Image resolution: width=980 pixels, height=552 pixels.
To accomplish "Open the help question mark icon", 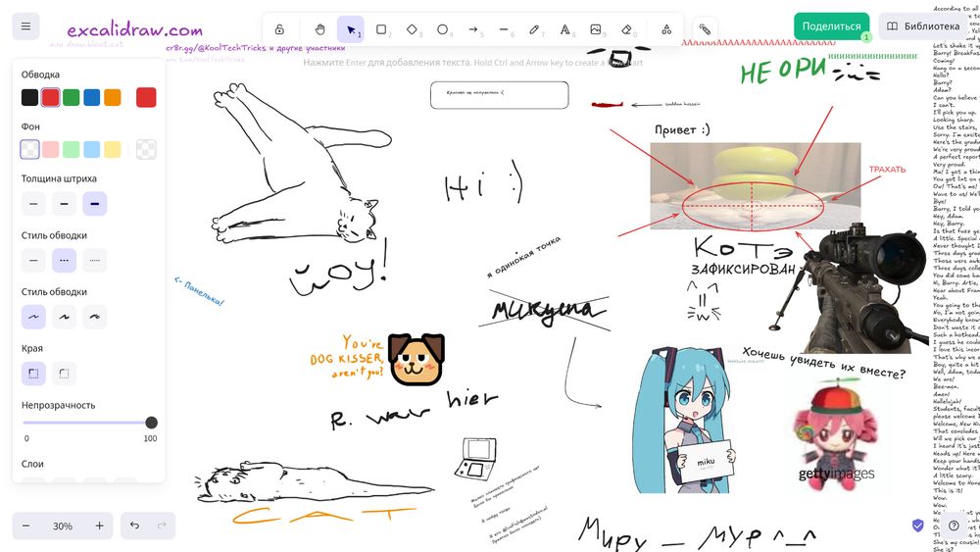I will point(954,526).
